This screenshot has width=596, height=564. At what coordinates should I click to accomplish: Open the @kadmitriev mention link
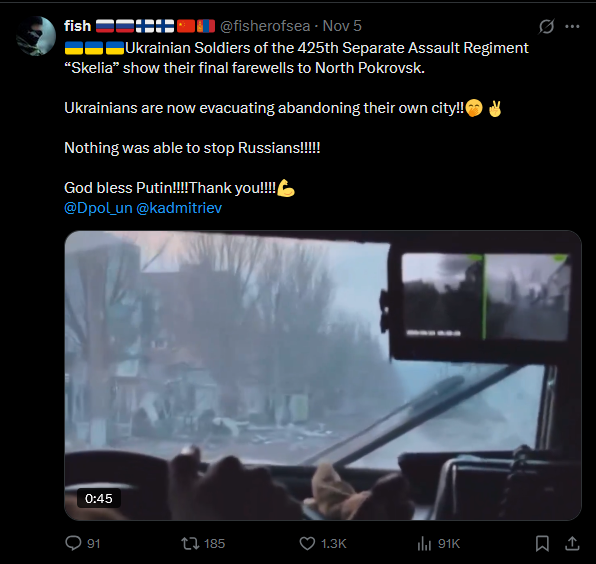tap(179, 208)
